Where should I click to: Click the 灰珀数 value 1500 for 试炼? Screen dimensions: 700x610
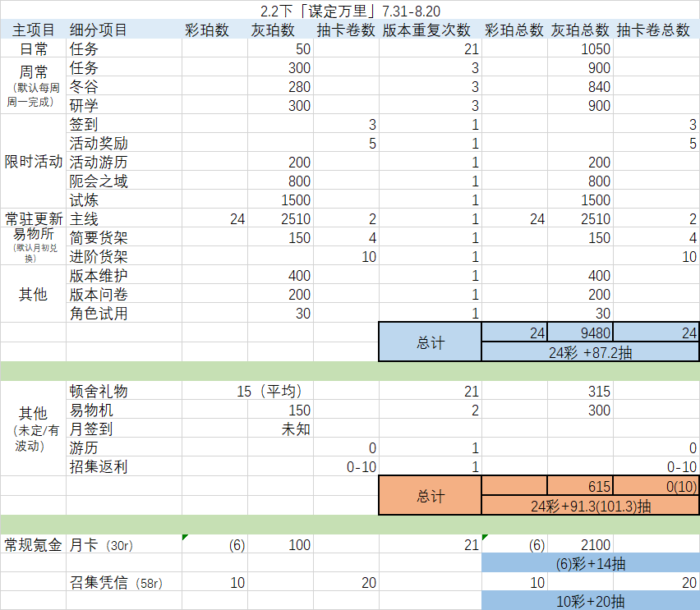point(280,199)
